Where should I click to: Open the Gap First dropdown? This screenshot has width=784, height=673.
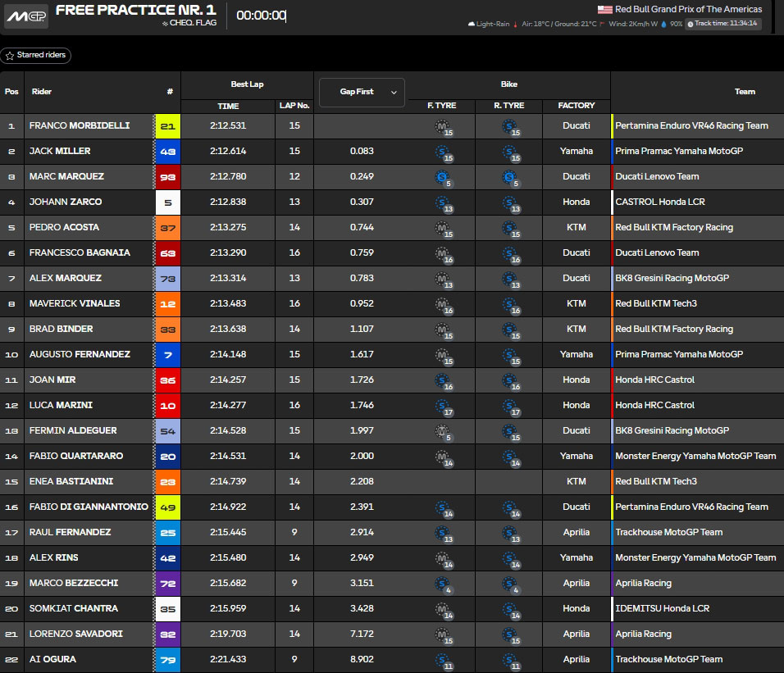pyautogui.click(x=361, y=93)
